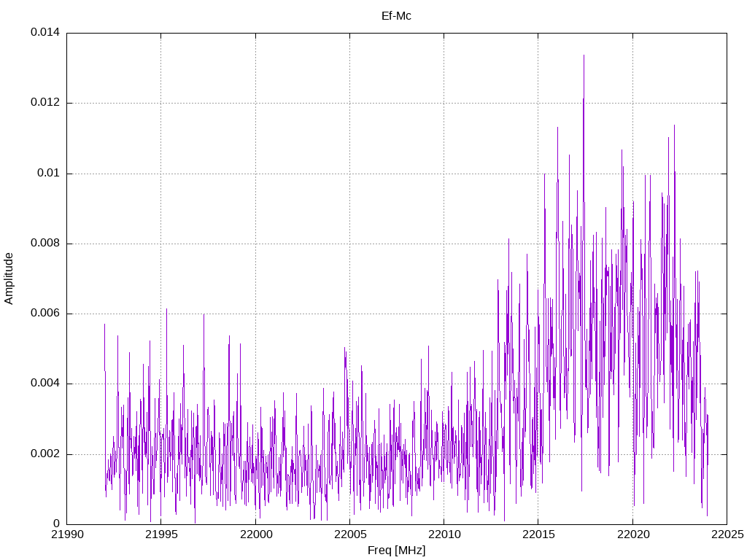Viewport: 747px width, 560px height.
Task: Click the y-axis value 0.008
Action: [x=45, y=244]
